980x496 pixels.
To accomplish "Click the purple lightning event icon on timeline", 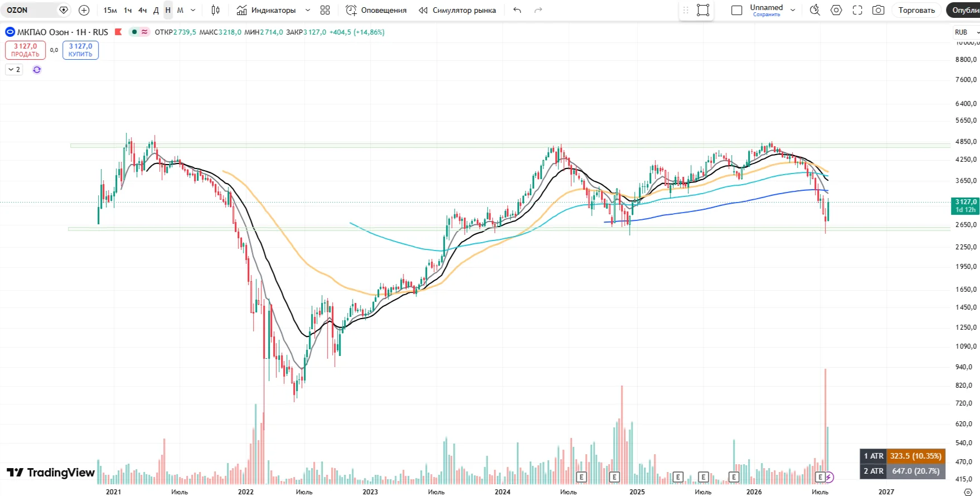I will point(829,477).
